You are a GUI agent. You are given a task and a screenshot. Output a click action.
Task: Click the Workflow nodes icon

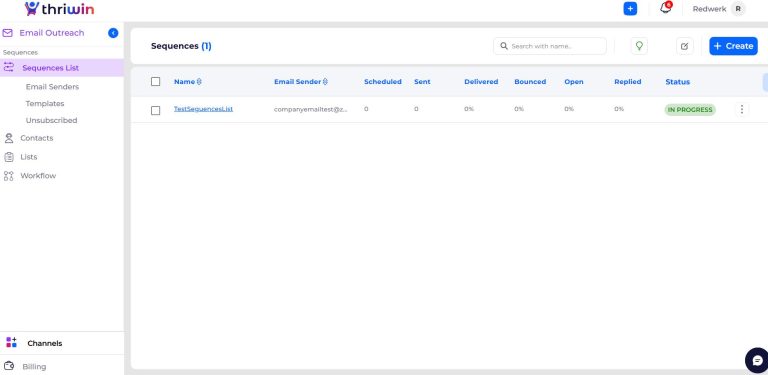[9, 175]
